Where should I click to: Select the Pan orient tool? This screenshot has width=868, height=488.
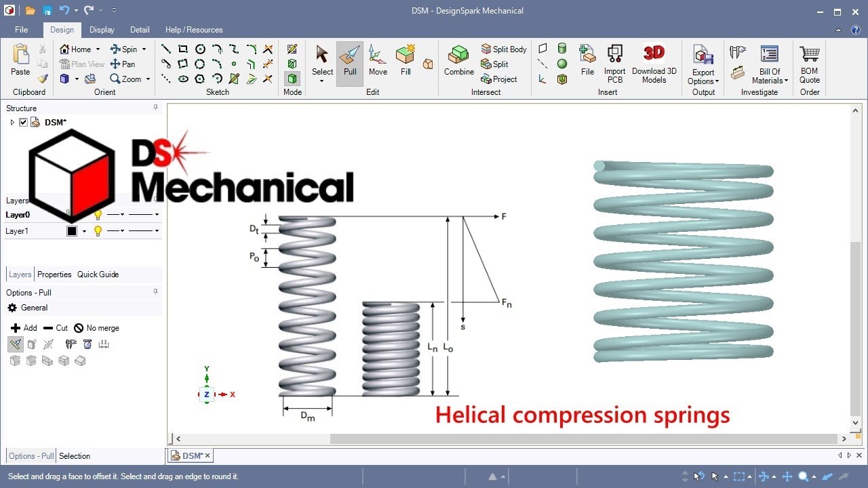pos(123,64)
